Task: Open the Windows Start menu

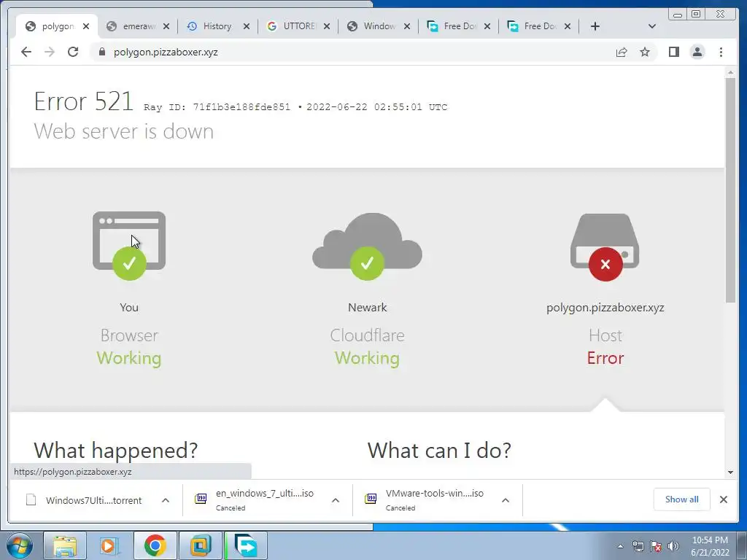Action: (20, 545)
